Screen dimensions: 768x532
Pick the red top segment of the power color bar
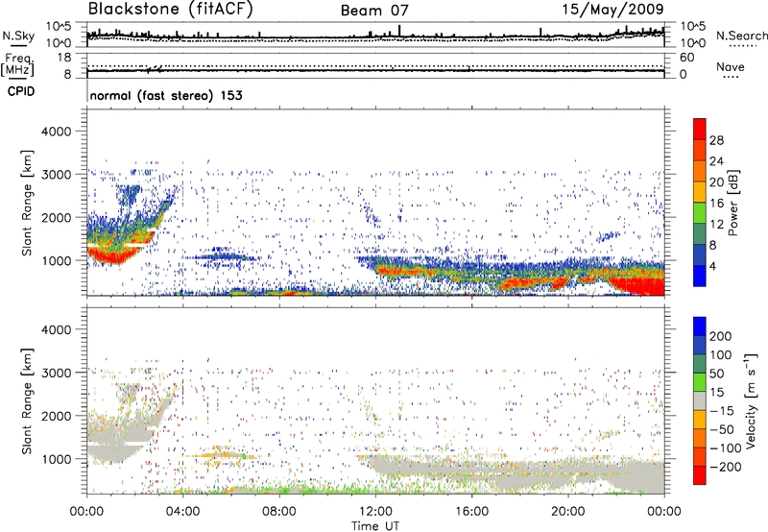700,129
